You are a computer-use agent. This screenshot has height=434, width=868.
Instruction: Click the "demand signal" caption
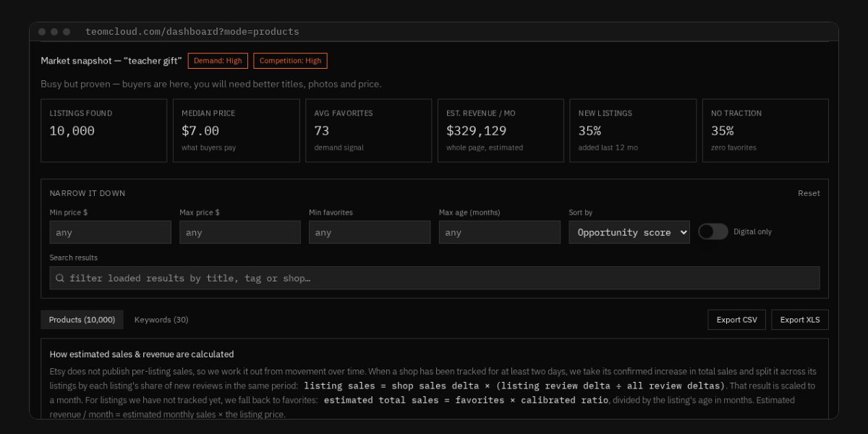339,148
